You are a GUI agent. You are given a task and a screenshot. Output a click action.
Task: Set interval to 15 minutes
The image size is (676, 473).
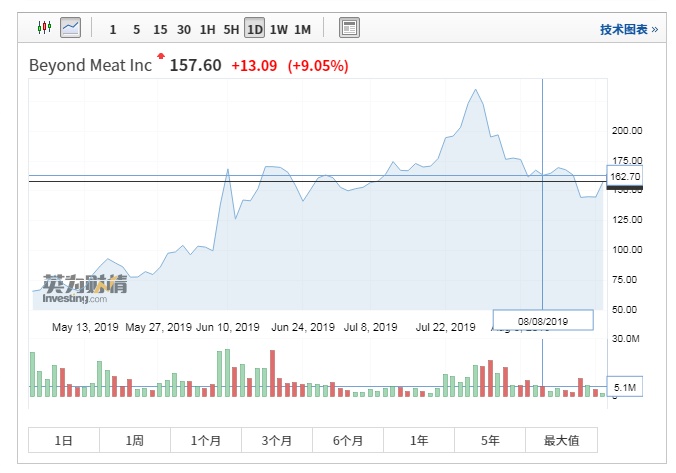pyautogui.click(x=160, y=29)
